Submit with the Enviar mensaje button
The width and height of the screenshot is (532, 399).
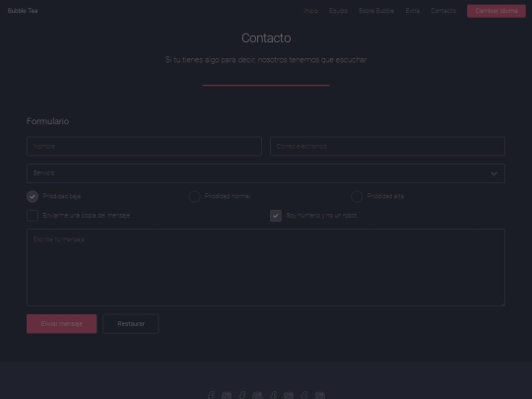(62, 324)
